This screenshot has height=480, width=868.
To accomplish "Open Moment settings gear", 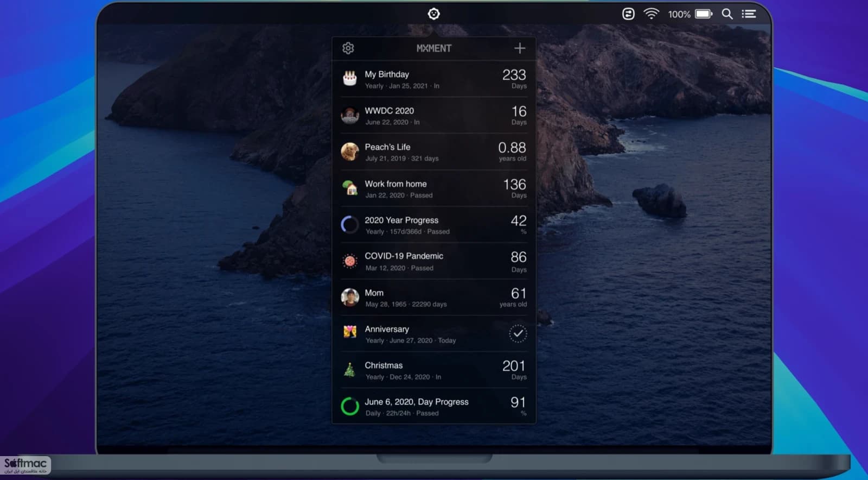I will [348, 48].
